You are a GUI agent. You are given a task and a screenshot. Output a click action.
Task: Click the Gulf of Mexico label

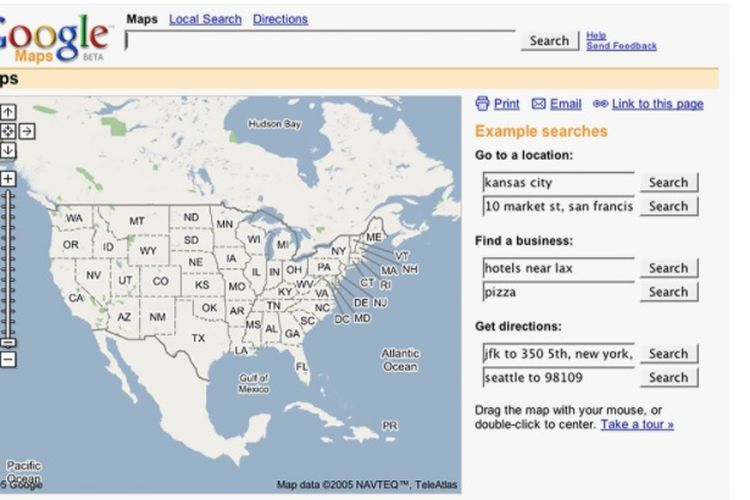254,383
